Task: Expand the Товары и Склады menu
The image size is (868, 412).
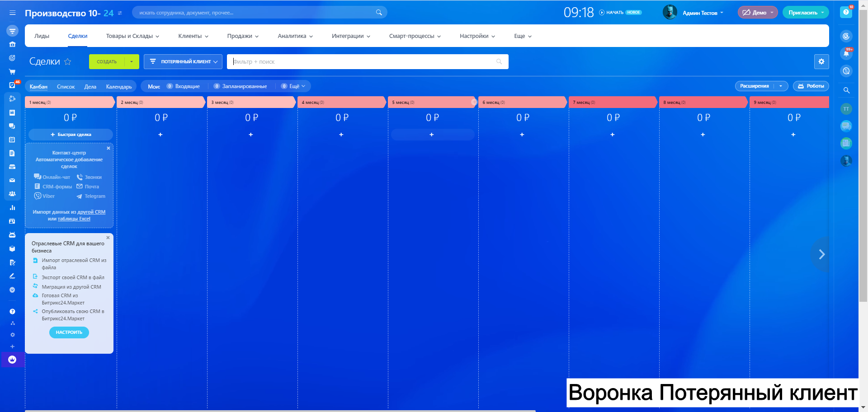Action: [132, 36]
